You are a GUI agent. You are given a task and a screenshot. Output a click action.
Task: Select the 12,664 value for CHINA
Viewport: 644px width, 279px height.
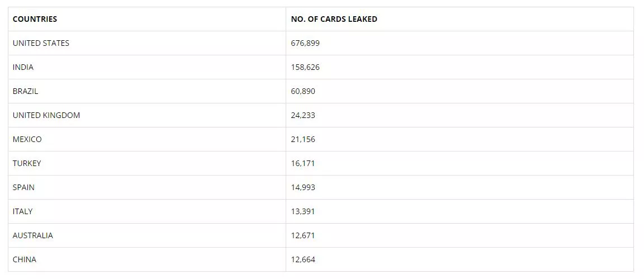tap(303, 259)
